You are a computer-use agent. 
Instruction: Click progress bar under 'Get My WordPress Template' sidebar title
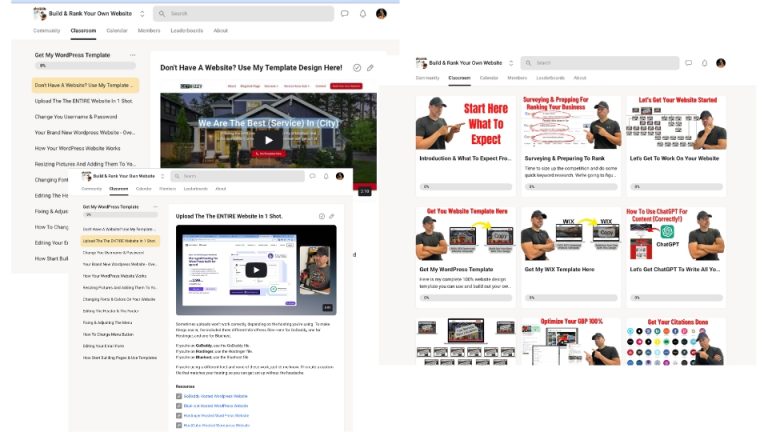click(x=85, y=66)
